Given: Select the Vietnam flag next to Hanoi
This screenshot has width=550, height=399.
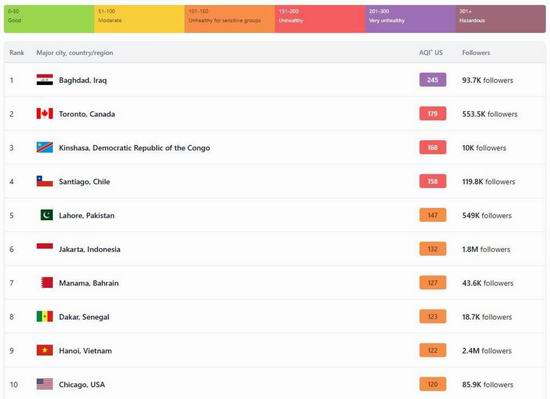Looking at the screenshot, I should click(45, 350).
